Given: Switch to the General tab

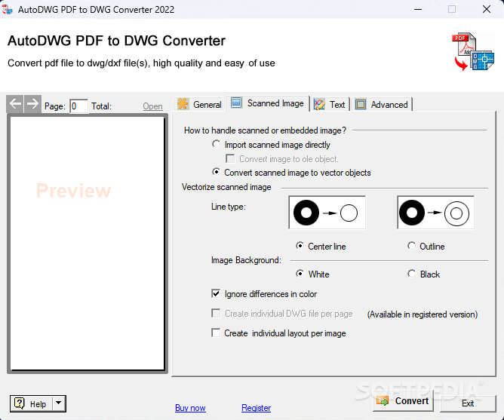Looking at the screenshot, I should tap(200, 104).
